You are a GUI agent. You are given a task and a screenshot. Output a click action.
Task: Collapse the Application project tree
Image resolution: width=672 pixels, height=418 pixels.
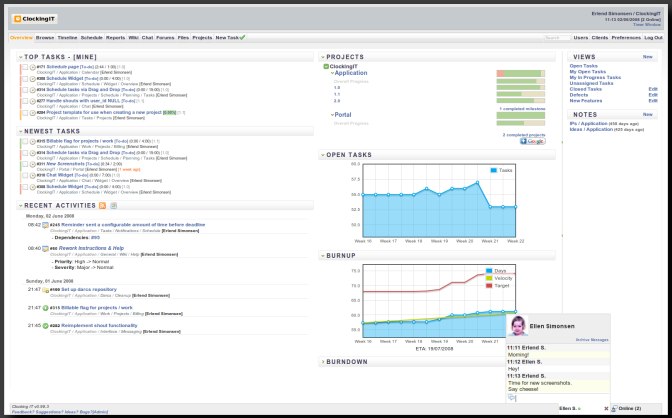tap(329, 73)
